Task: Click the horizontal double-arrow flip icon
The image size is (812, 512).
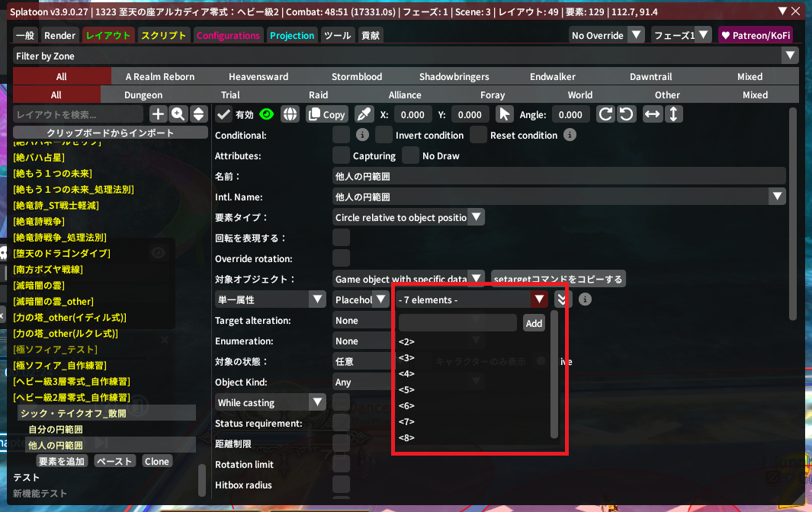Action: click(653, 114)
